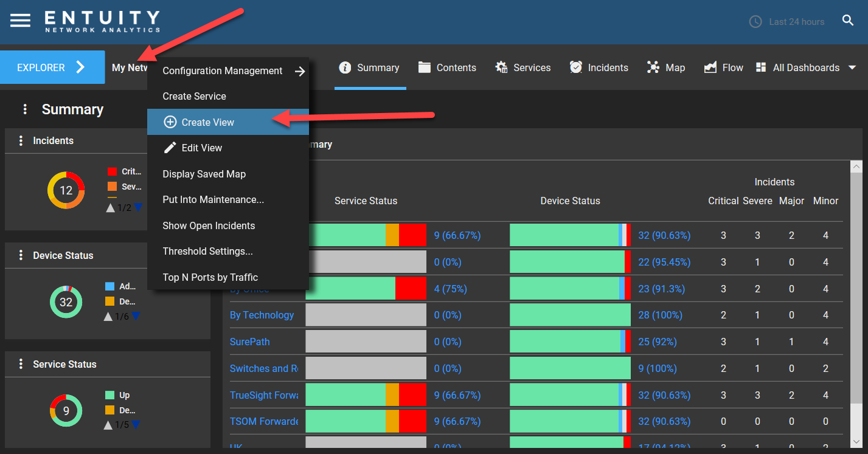Open Incidents dashlet kebab menu

(21, 140)
